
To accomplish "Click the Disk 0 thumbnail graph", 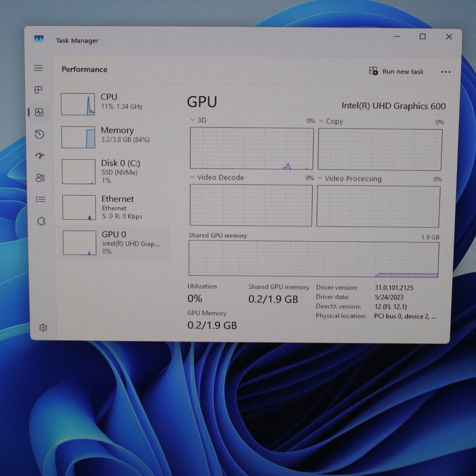I will 78,172.
